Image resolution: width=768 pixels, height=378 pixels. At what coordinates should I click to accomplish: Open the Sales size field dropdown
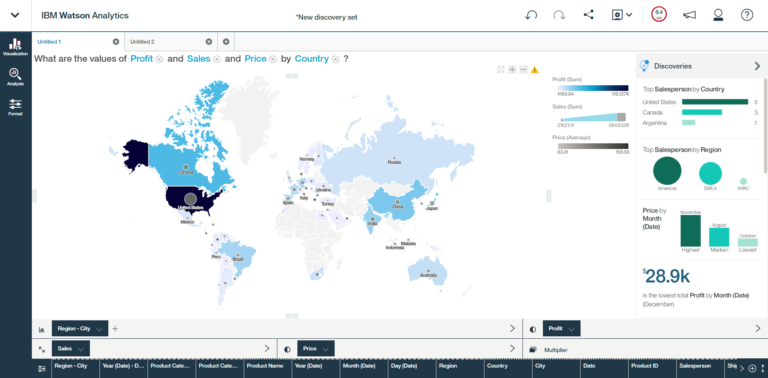pyautogui.click(x=71, y=349)
